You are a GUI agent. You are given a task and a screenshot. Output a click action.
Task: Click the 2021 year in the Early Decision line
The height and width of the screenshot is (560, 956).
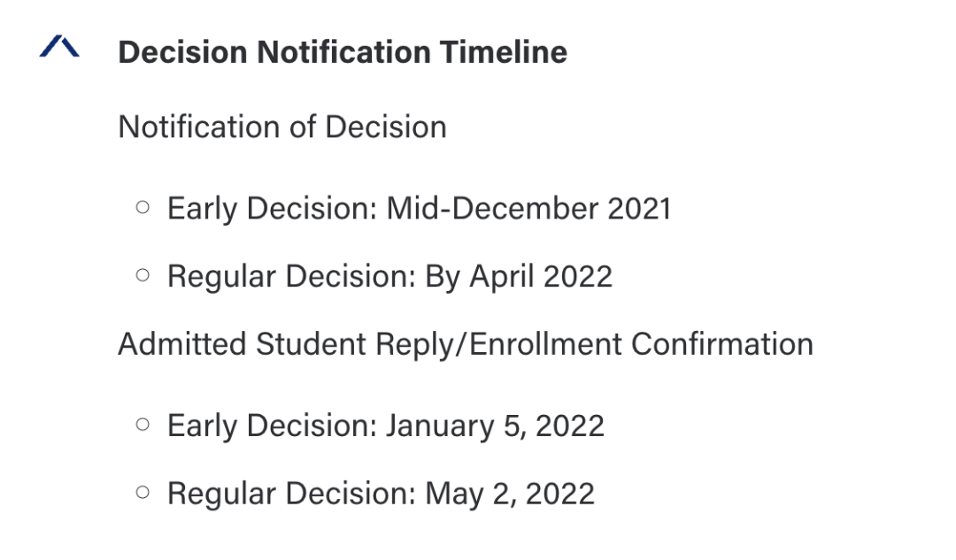(639, 209)
